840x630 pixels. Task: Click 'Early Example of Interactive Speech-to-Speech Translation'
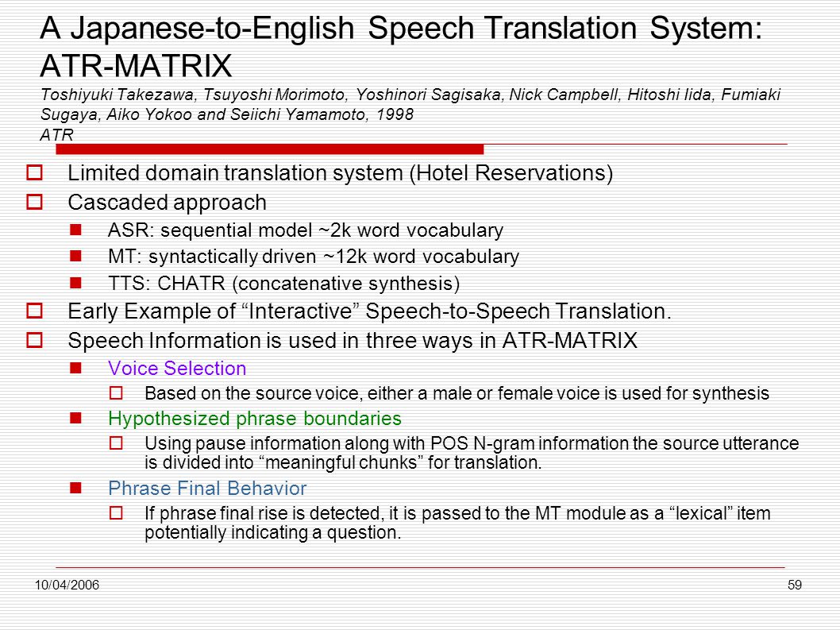(x=369, y=311)
